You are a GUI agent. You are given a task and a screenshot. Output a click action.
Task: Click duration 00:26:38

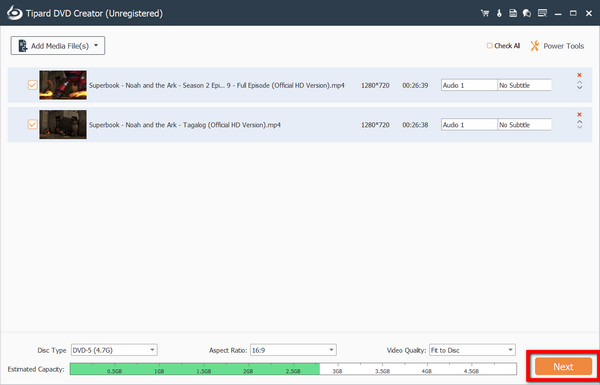(415, 125)
